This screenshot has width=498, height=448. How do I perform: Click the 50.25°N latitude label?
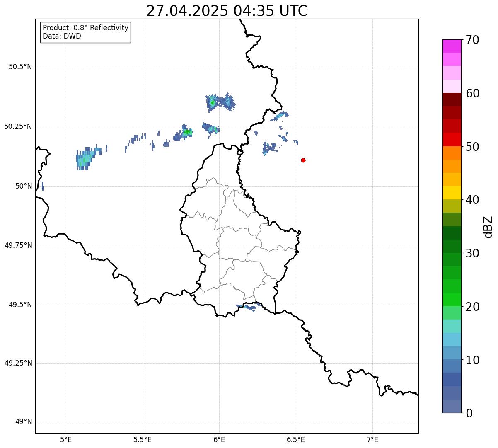[x=18, y=126]
